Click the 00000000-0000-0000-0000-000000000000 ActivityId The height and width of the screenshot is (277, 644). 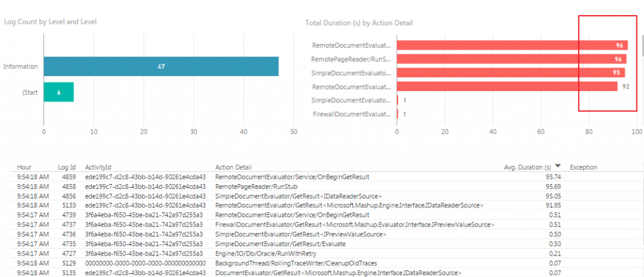click(x=145, y=263)
